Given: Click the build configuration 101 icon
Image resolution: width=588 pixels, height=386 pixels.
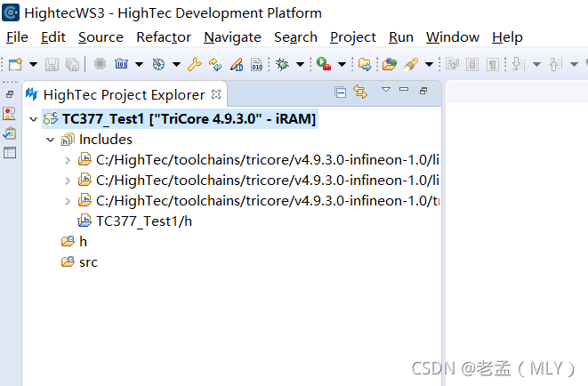Looking at the screenshot, I should click(121, 64).
